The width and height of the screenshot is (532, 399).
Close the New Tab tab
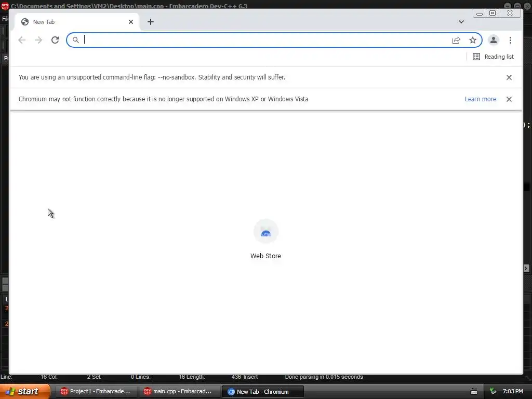(131, 22)
